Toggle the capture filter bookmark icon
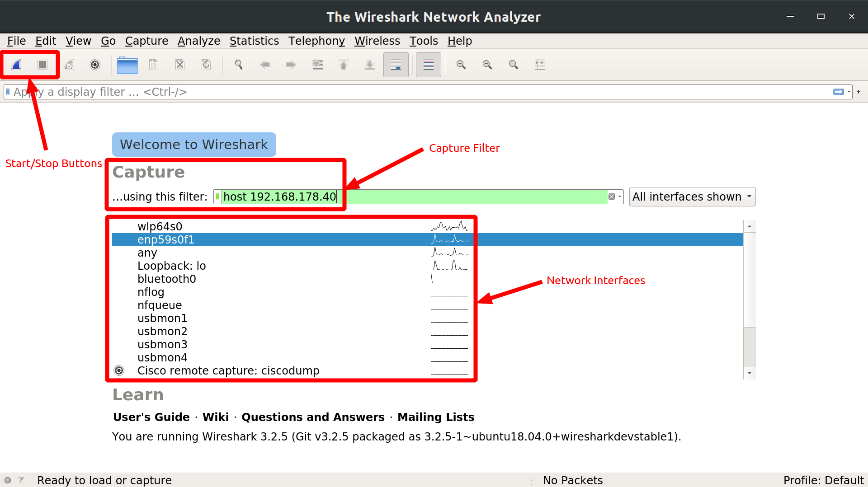Screen dimensions: 868x487 (x=217, y=197)
